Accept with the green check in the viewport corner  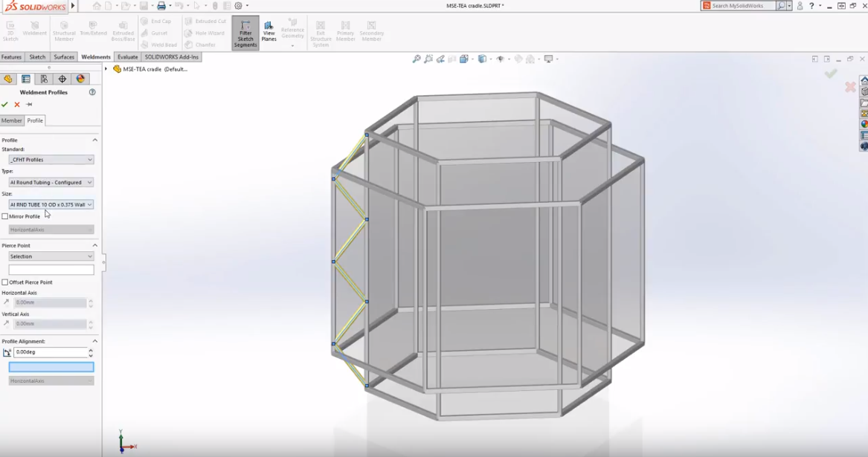click(830, 74)
